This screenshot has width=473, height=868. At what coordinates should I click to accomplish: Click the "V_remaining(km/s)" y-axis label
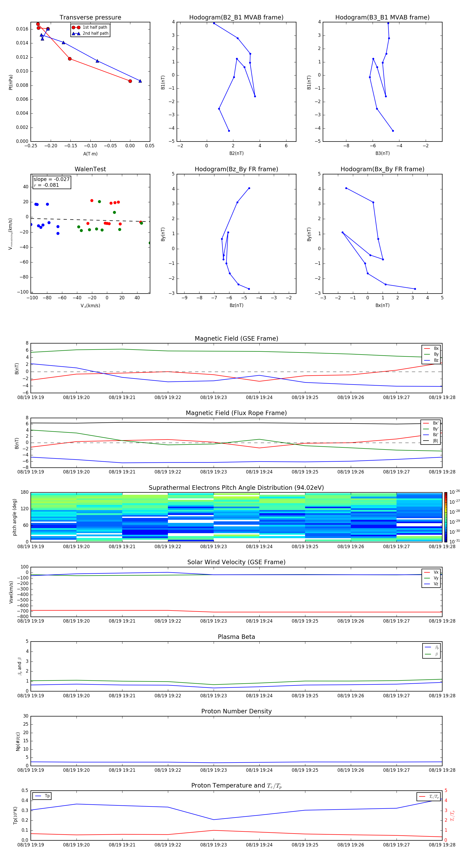coord(11,234)
